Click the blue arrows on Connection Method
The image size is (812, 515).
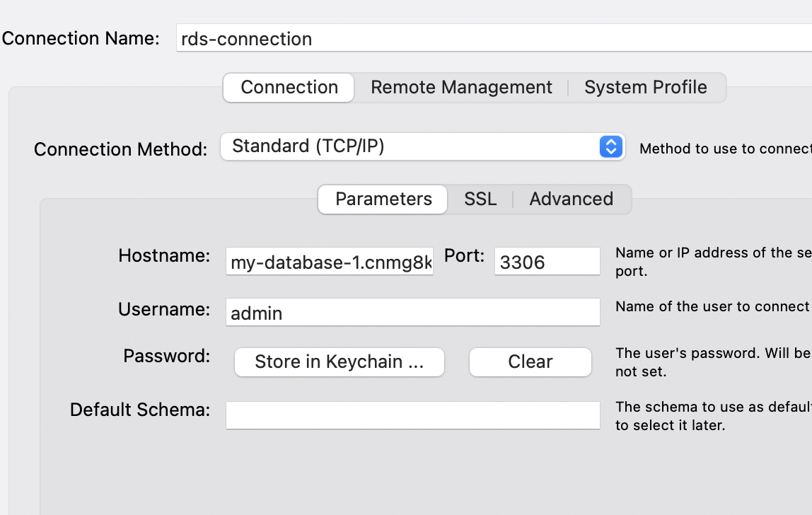[x=610, y=146]
